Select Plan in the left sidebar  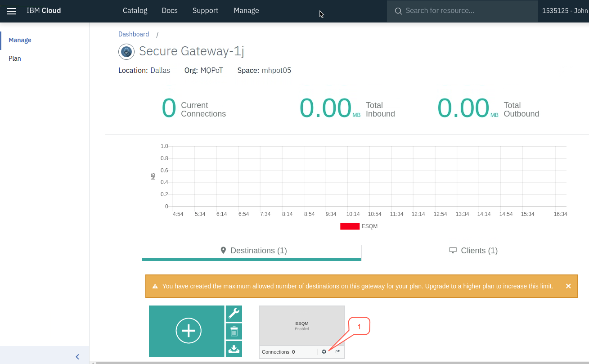point(15,58)
